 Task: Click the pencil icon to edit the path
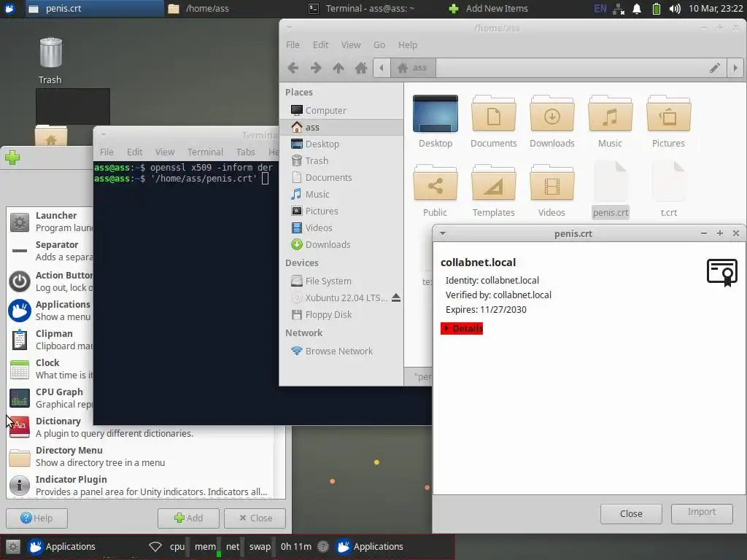tap(715, 68)
